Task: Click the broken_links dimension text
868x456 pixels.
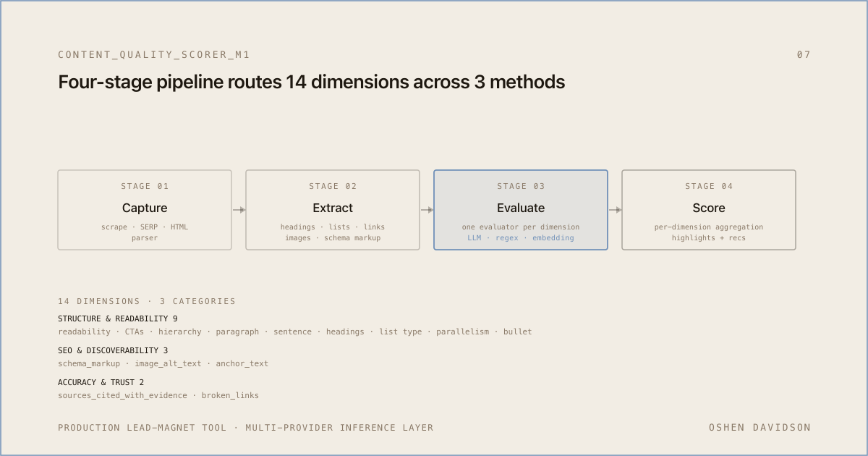Action: 230,395
